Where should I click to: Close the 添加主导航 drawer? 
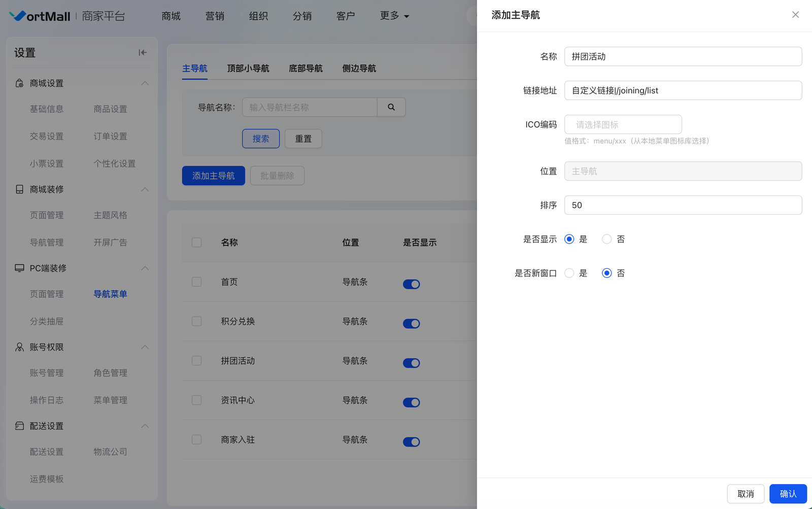click(795, 15)
